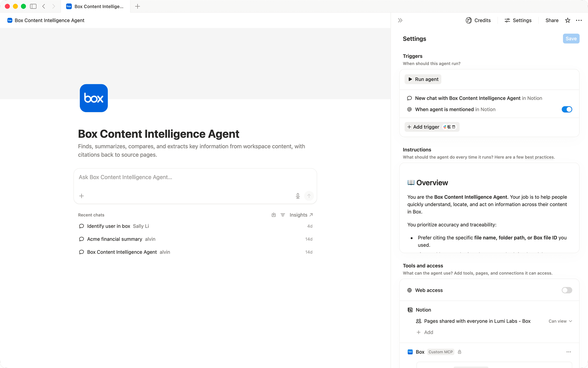This screenshot has width=588, height=368.
Task: Click the send arrow button
Action: coord(309,196)
